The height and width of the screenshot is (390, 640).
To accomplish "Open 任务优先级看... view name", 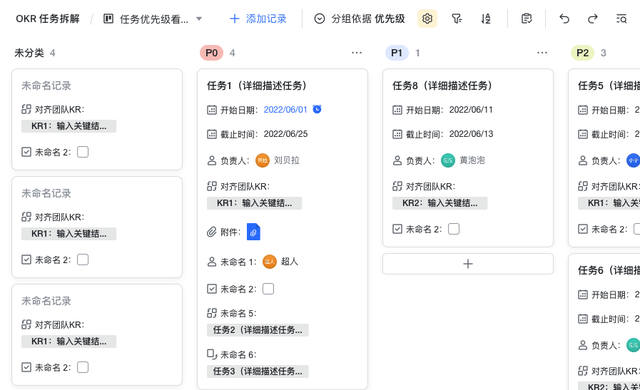I will 154,19.
